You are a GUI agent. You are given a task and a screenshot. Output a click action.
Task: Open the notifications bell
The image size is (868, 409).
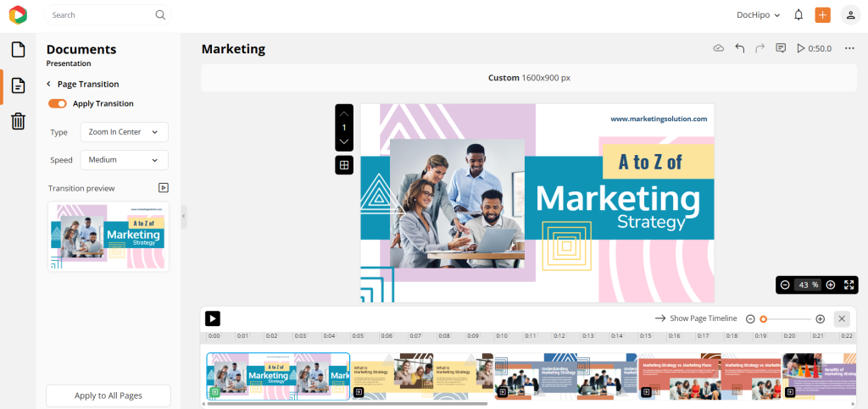pyautogui.click(x=798, y=15)
